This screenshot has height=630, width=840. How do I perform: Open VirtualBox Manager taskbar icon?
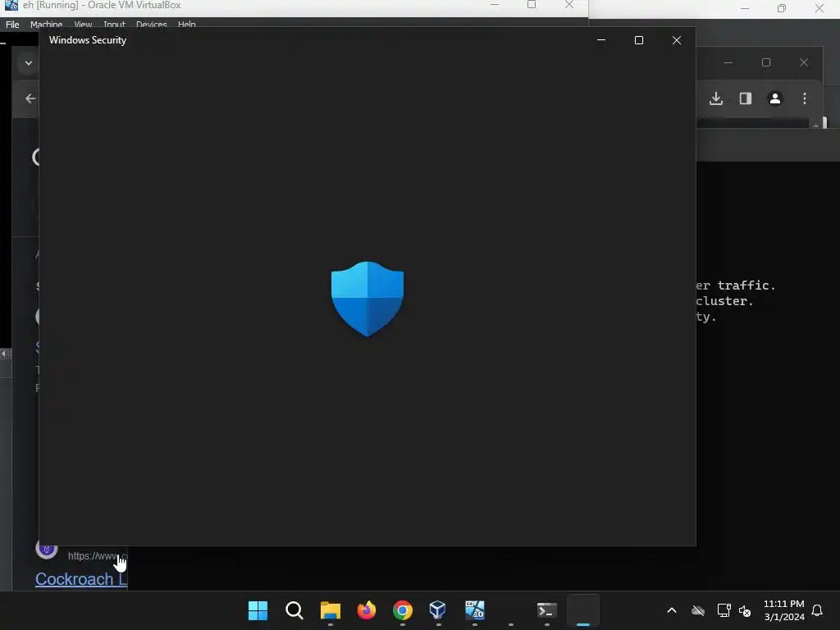[x=438, y=610]
